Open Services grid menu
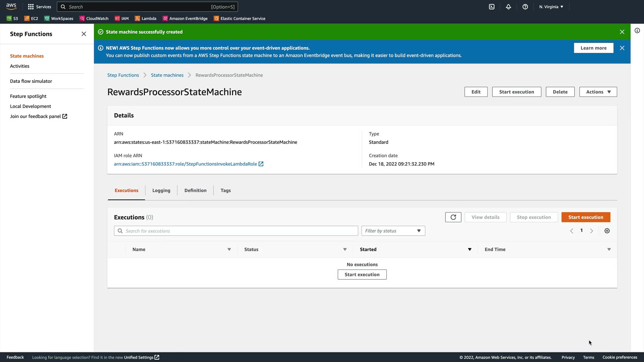The image size is (644, 362). pyautogui.click(x=39, y=7)
